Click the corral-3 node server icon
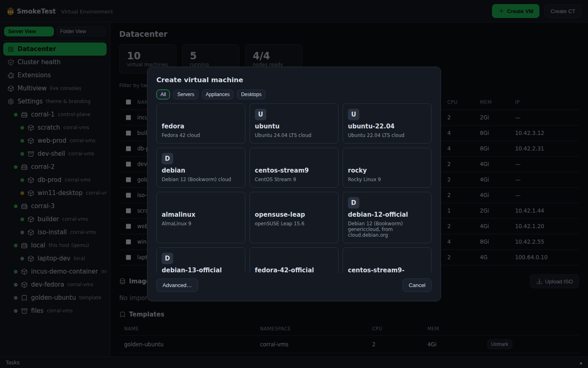The height and width of the screenshot is (368, 588). click(24, 206)
